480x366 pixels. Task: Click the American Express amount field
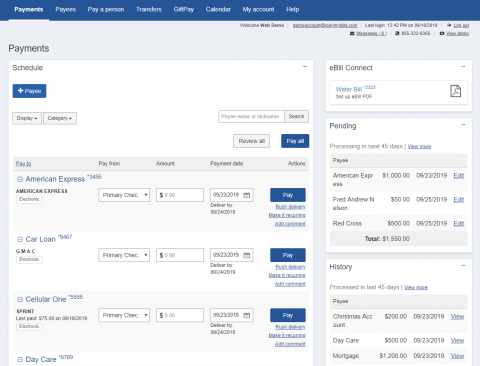coord(180,195)
